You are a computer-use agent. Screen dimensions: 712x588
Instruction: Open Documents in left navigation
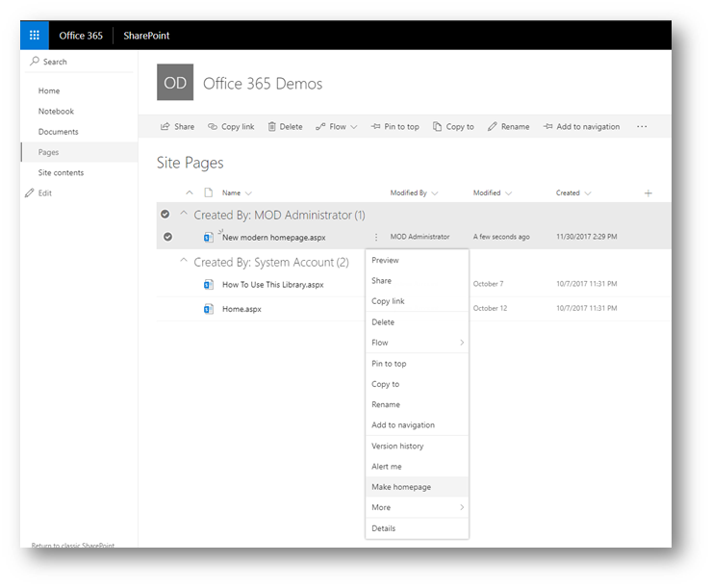[x=58, y=132]
